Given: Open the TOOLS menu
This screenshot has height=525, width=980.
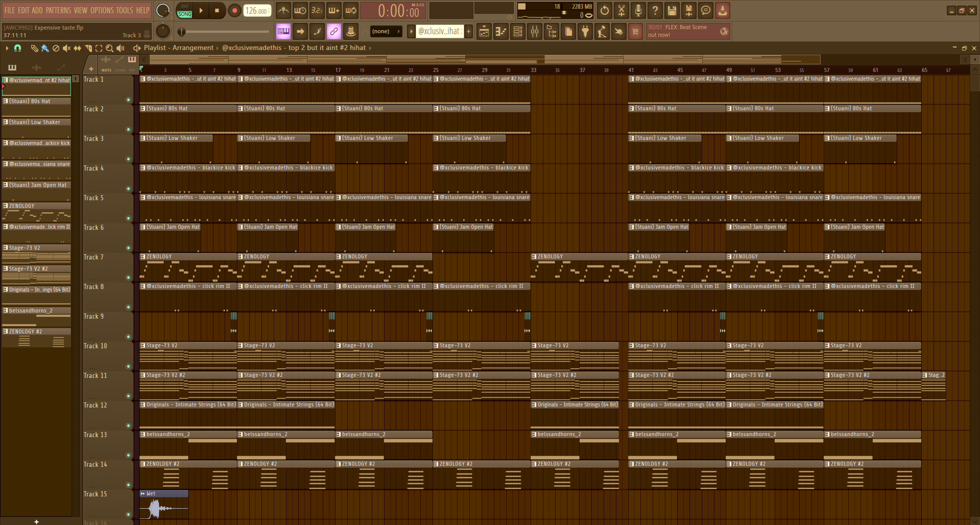Looking at the screenshot, I should pos(125,10).
